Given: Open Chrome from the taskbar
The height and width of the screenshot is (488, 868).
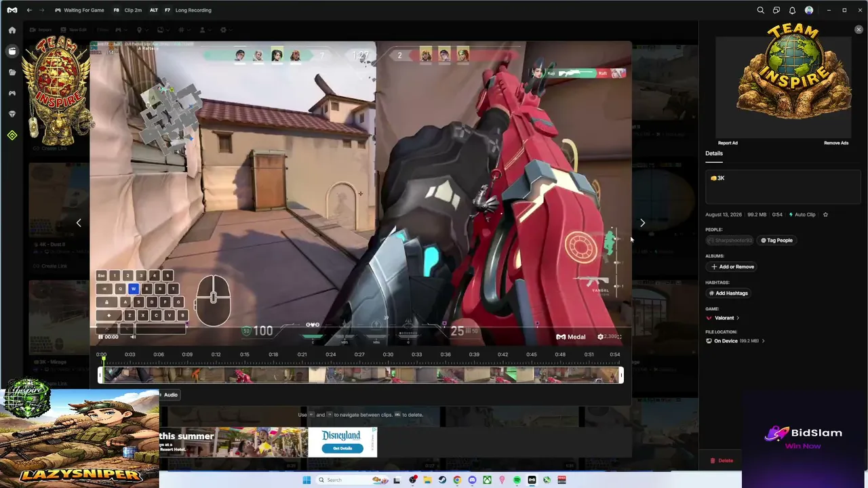Looking at the screenshot, I should (457, 480).
